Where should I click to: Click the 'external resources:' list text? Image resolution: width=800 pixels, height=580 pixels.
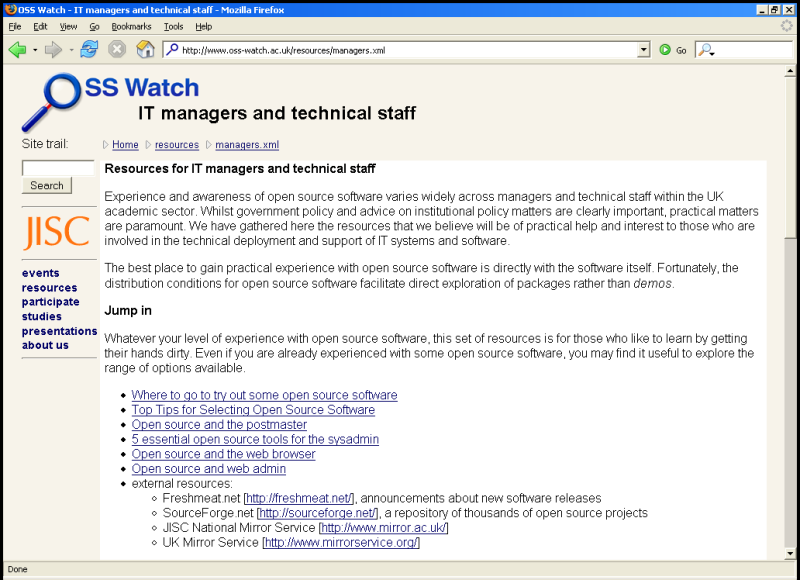pos(182,484)
